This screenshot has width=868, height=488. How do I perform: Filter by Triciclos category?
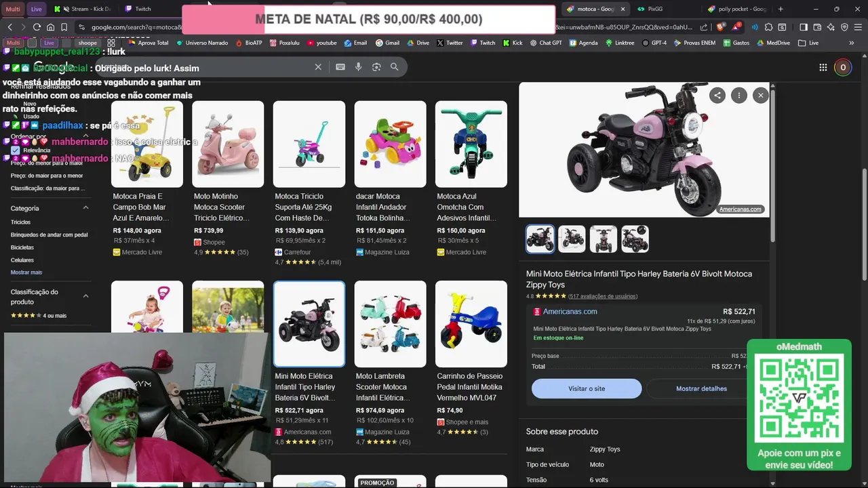pyautogui.click(x=20, y=222)
